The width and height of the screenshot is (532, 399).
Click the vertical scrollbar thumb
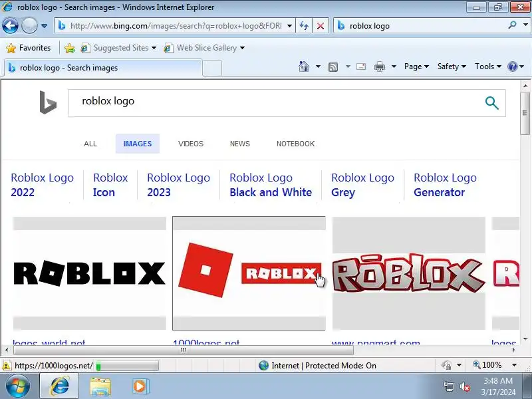point(525,113)
